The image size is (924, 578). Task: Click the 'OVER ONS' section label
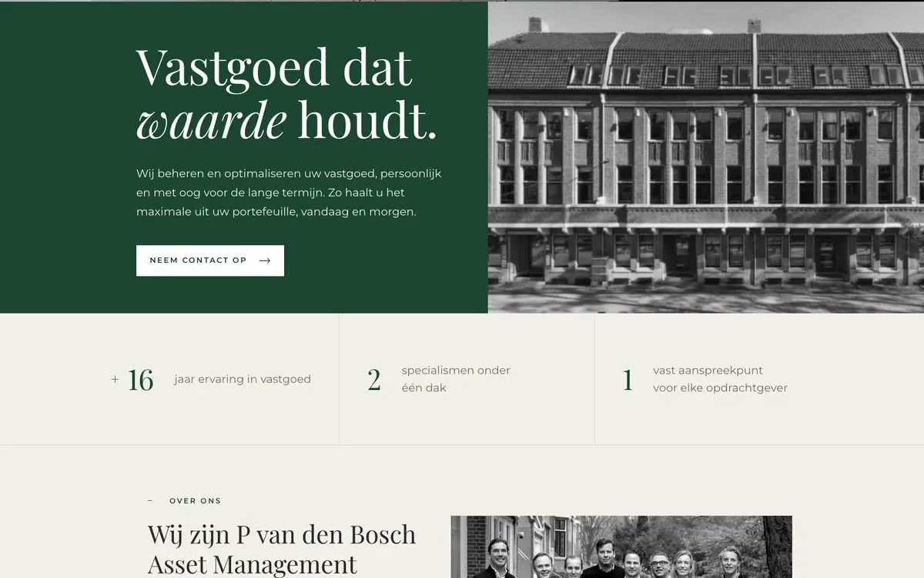coord(195,501)
